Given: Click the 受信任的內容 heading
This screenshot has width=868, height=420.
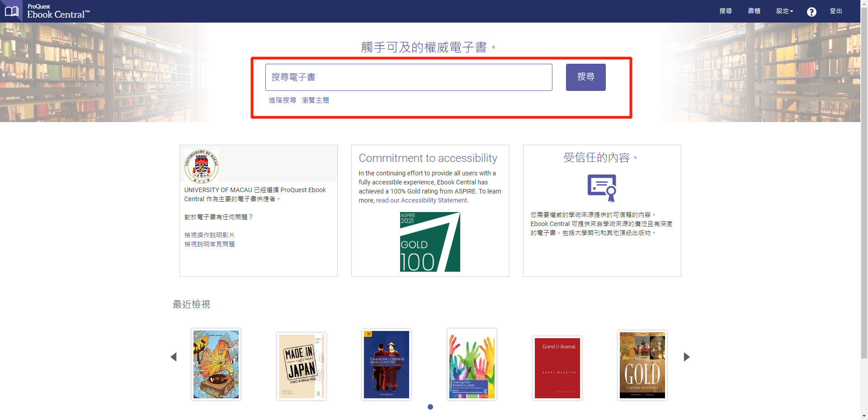Looking at the screenshot, I should (600, 158).
